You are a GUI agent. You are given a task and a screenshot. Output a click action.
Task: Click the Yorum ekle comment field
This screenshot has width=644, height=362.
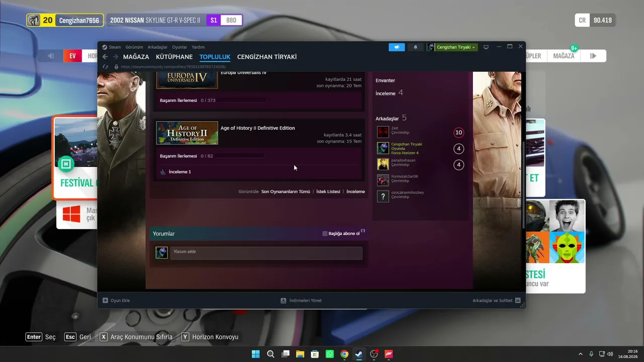[266, 253]
